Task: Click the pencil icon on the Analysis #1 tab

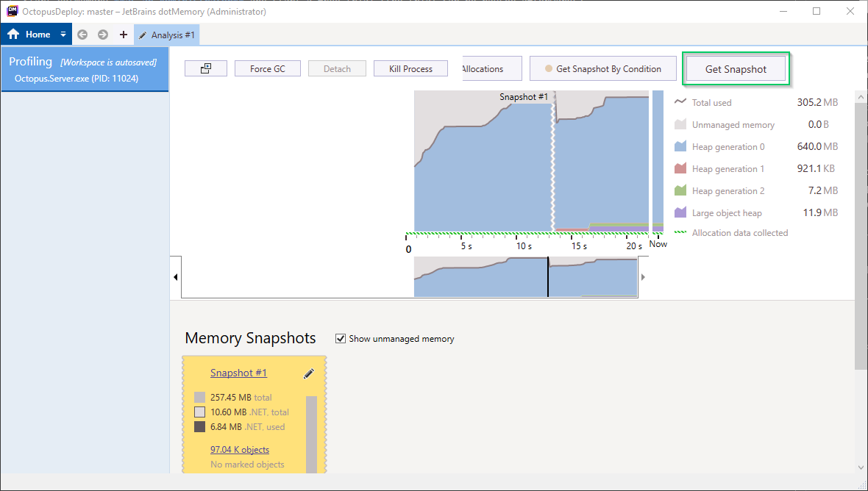Action: coord(144,34)
